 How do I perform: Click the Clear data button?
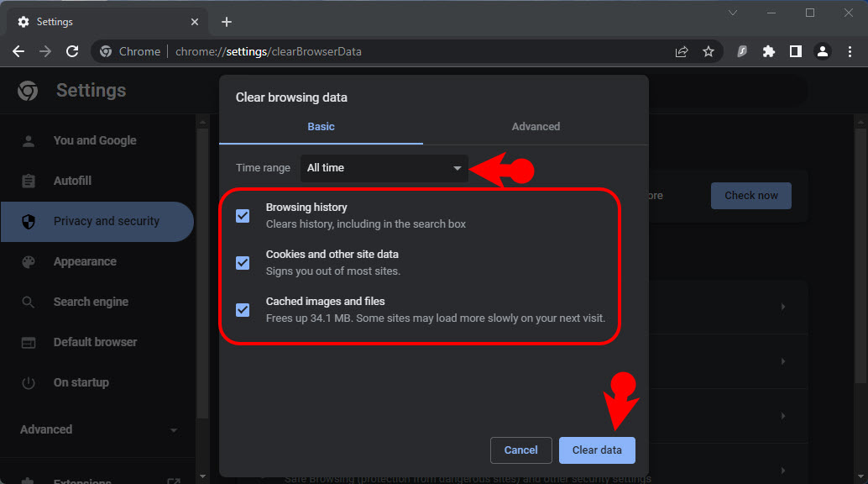pos(597,450)
